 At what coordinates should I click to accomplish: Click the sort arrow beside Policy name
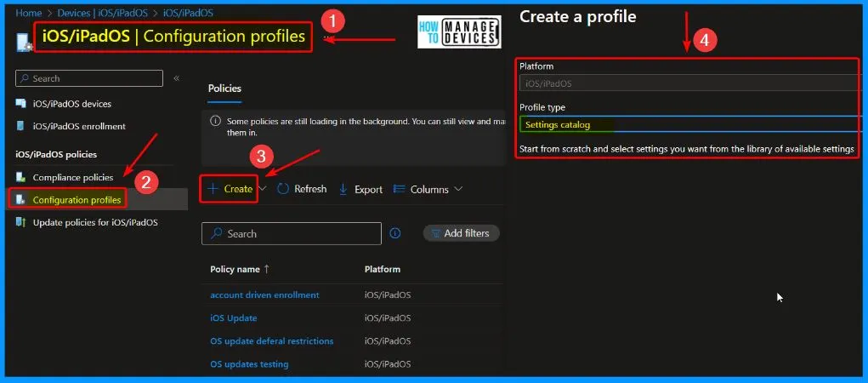coord(267,269)
